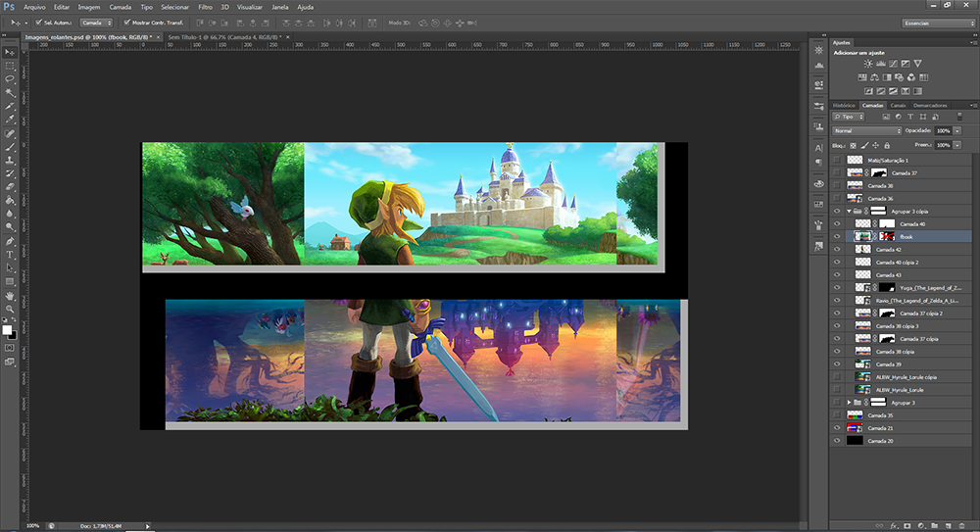Hide the fbook layer
This screenshot has width=980, height=532.
[837, 237]
